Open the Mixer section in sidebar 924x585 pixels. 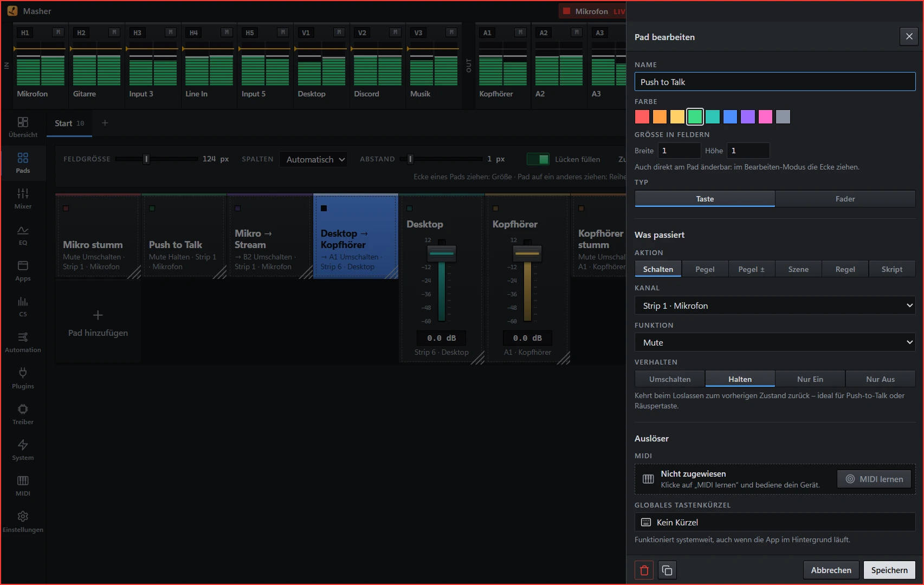coord(23,199)
